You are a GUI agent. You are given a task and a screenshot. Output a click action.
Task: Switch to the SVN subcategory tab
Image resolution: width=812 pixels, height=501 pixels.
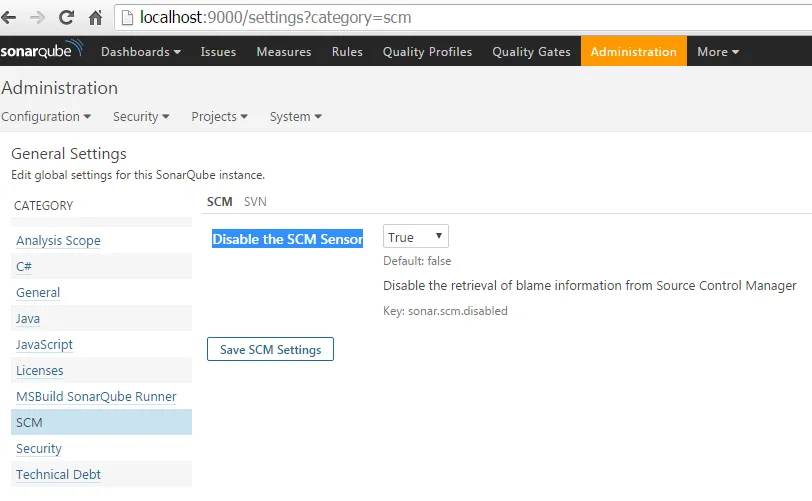coord(255,202)
